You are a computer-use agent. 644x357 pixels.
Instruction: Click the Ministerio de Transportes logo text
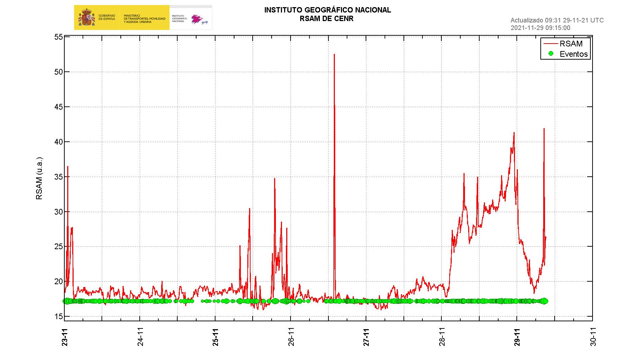[x=144, y=19]
